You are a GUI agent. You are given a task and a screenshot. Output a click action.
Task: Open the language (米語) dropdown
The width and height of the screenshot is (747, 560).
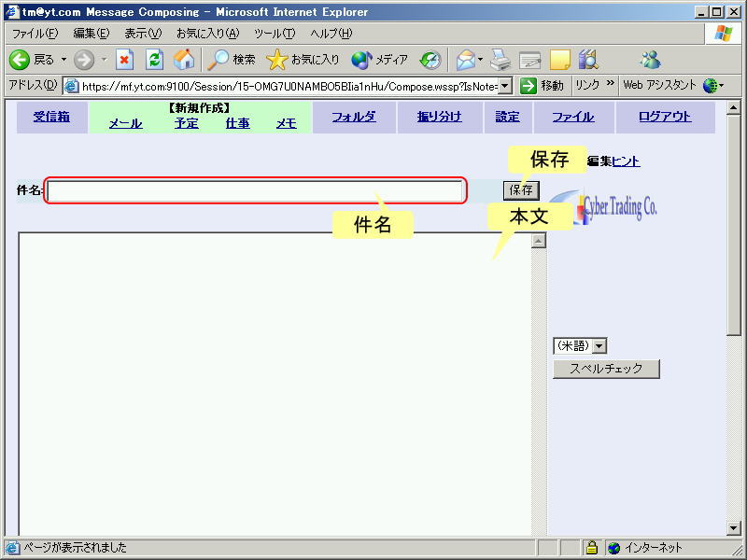tap(599, 346)
